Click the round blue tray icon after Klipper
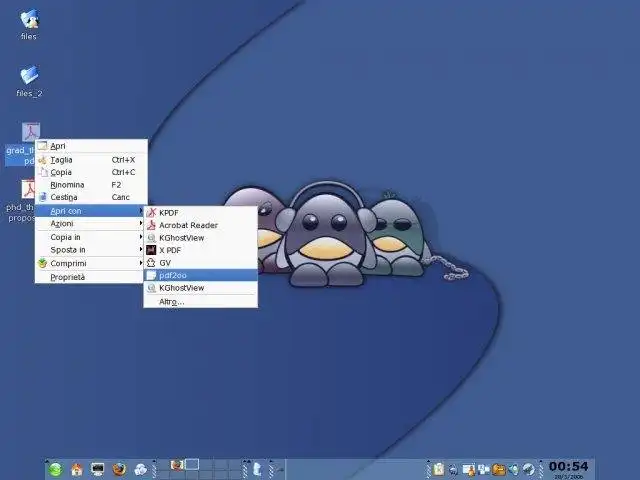640x480 pixels. pyautogui.click(x=453, y=470)
